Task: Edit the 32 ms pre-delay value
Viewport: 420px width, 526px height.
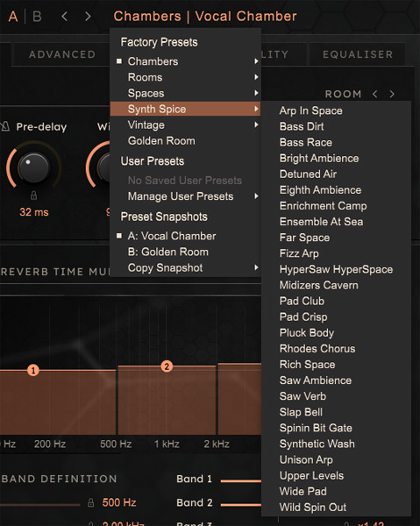Action: coord(34,212)
